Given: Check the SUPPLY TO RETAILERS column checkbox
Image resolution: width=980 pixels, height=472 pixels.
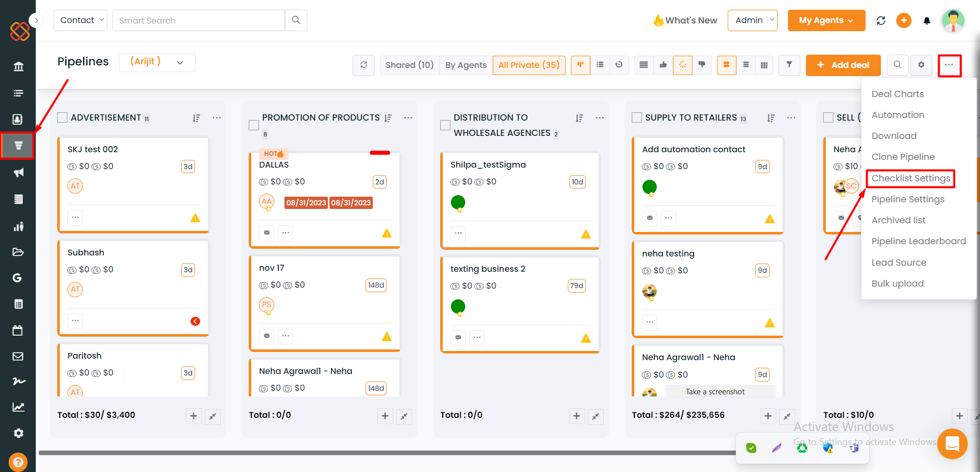Looking at the screenshot, I should (x=637, y=117).
